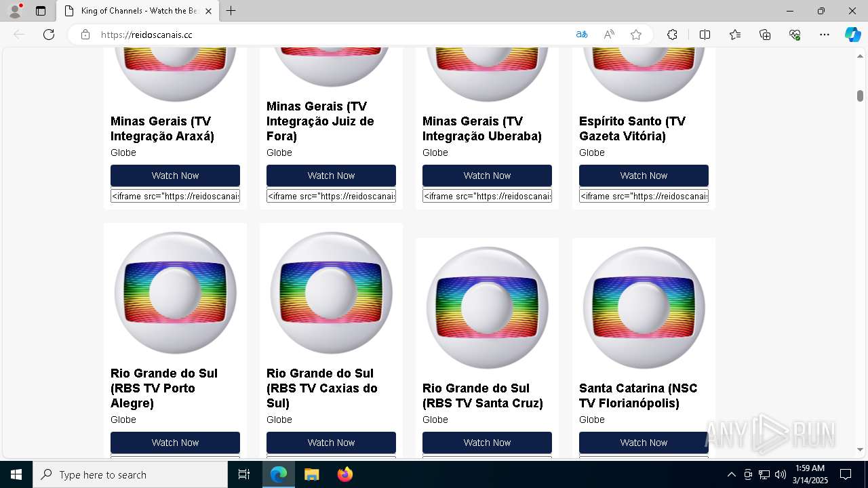
Task: Open the Copilot sidebar icon
Action: (x=852, y=35)
